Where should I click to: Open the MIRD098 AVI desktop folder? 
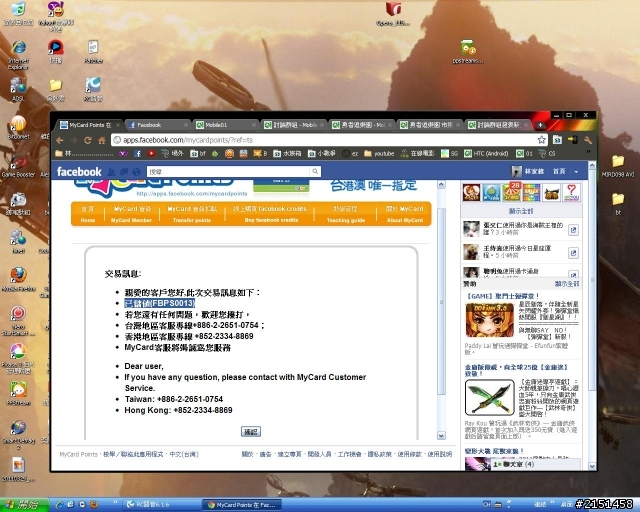[x=618, y=166]
